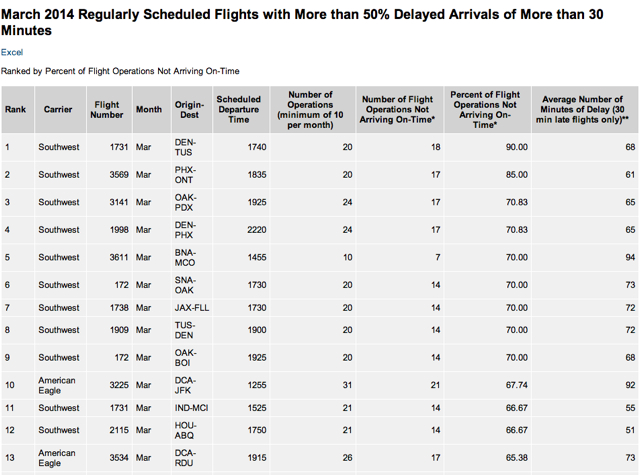Click the Rank column header
Viewport: 640px width, 475px height.
[18, 109]
